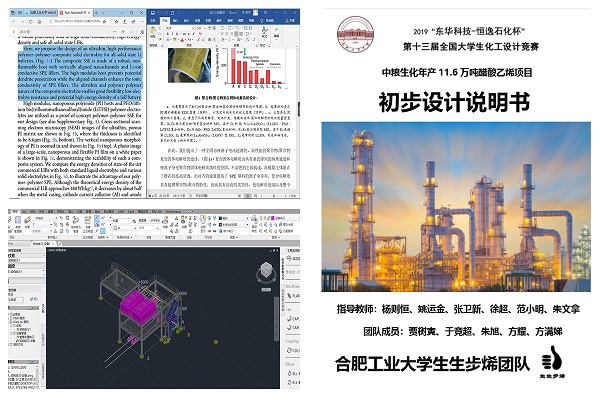Focus the browser address bar
600x400 pixels.
(77, 21)
